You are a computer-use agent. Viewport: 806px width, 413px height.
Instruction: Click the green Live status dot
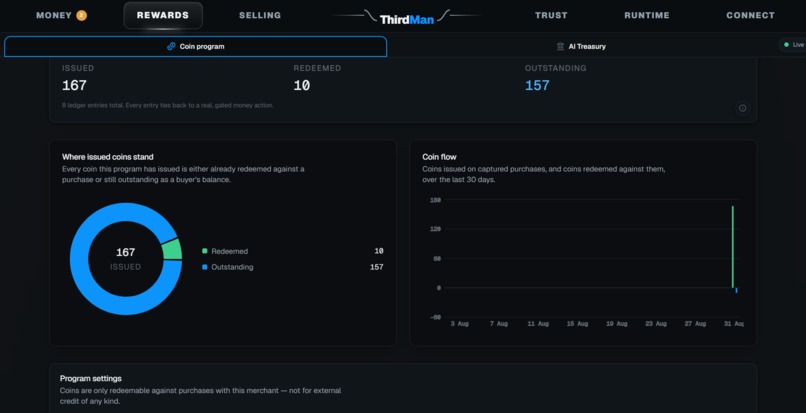click(786, 45)
